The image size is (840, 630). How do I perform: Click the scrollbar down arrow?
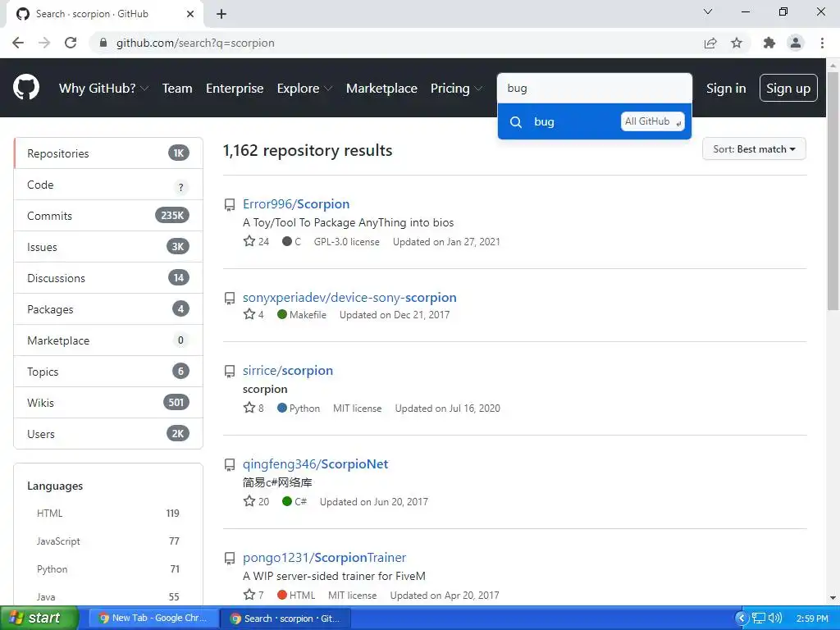click(x=833, y=598)
